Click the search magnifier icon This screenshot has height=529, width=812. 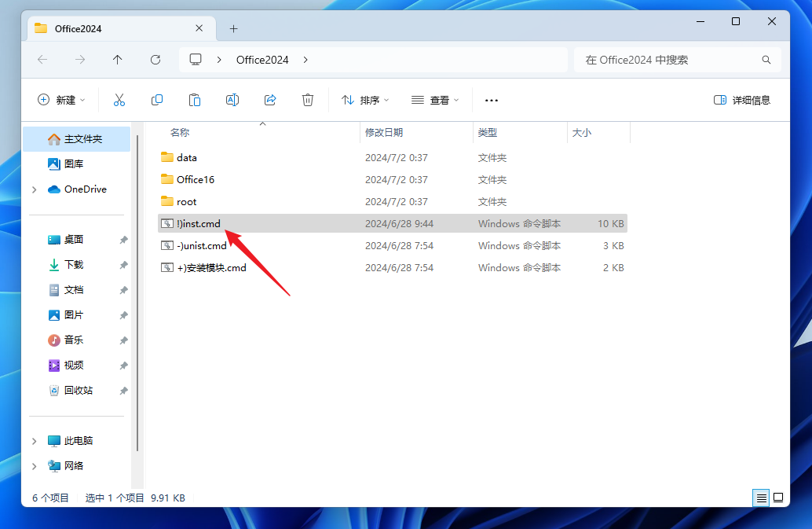pyautogui.click(x=766, y=60)
